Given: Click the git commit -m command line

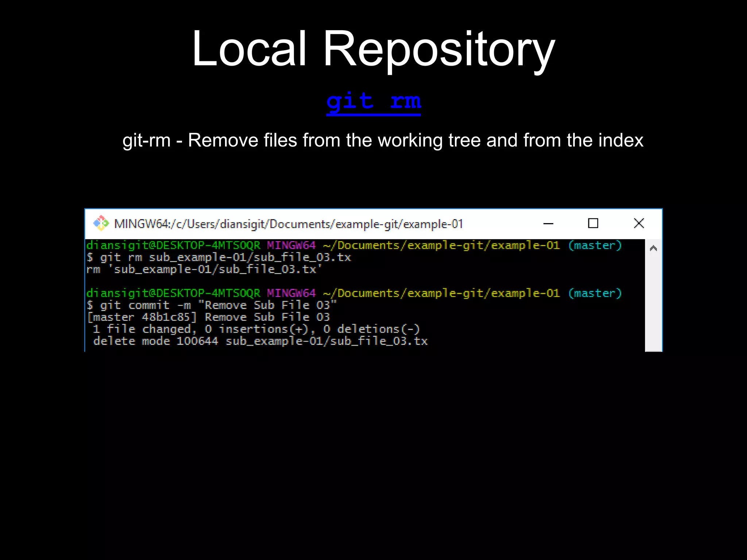Looking at the screenshot, I should tap(212, 305).
